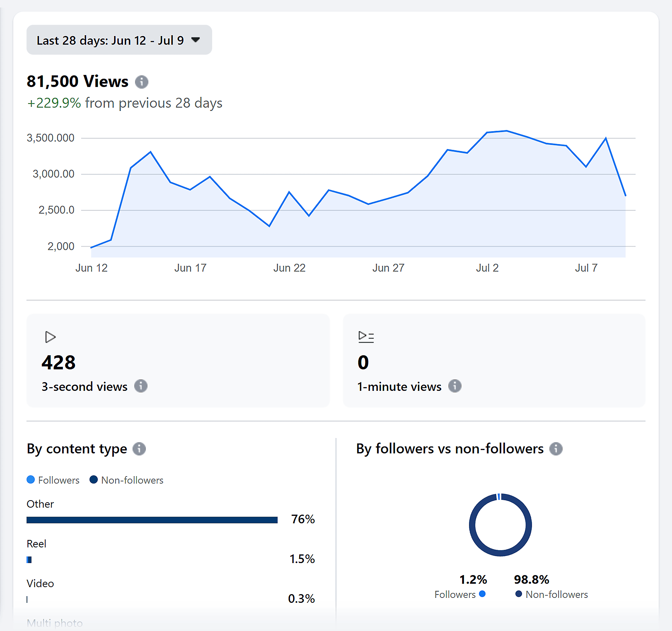Image resolution: width=672 pixels, height=631 pixels.
Task: Click the 1-minute views list icon
Action: click(366, 337)
